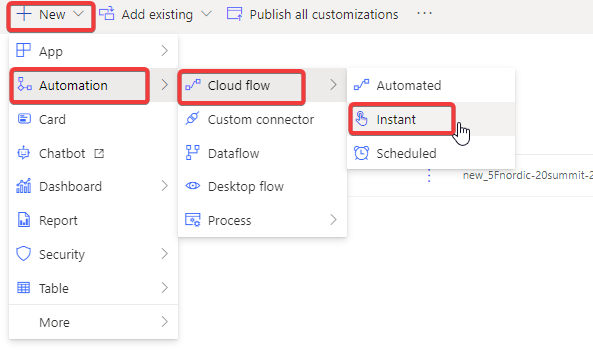
Task: Choose Table in the menu
Action: click(93, 288)
